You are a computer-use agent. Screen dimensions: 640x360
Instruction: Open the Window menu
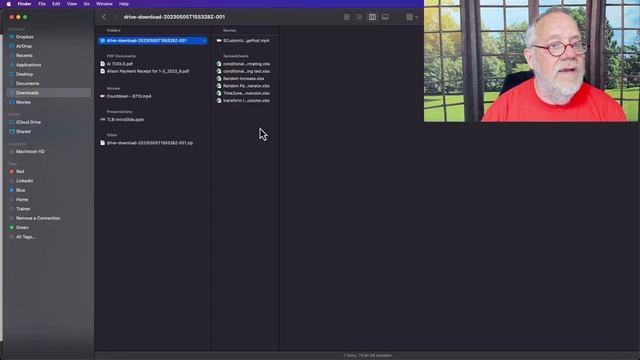click(x=104, y=4)
